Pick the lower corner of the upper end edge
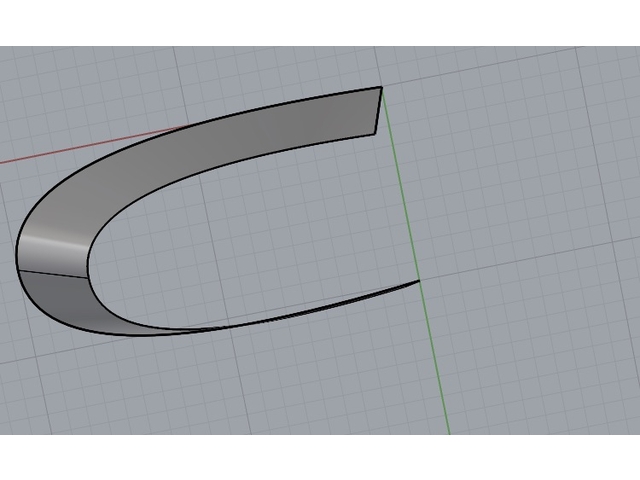The height and width of the screenshot is (480, 640). [374, 133]
